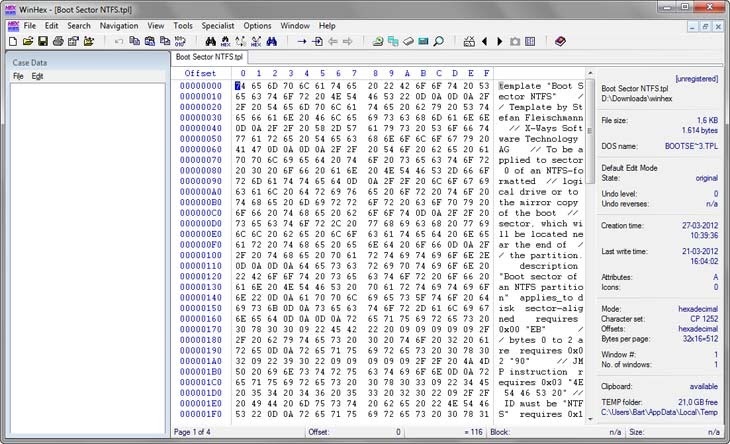This screenshot has height=444, width=730.
Task: Open the File menu in the main menu bar
Action: pyautogui.click(x=30, y=26)
